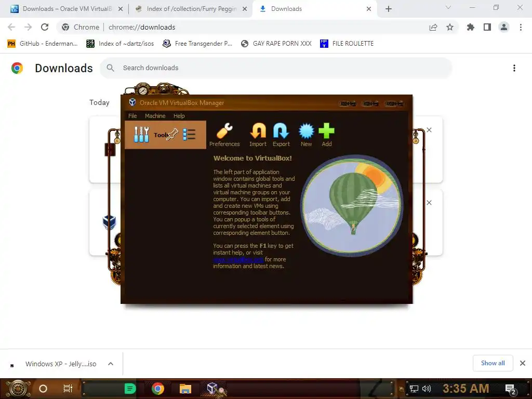Click the Search downloads field
This screenshot has height=399, width=532.
point(276,68)
